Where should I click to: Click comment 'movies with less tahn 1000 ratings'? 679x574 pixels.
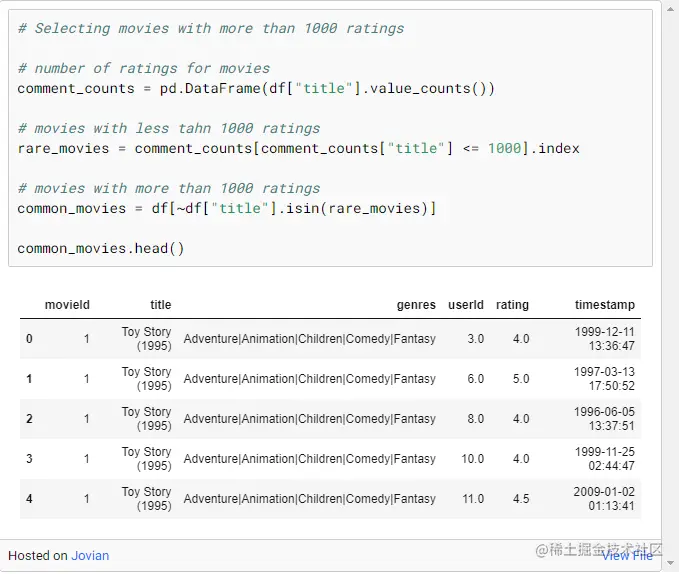[x=169, y=129]
